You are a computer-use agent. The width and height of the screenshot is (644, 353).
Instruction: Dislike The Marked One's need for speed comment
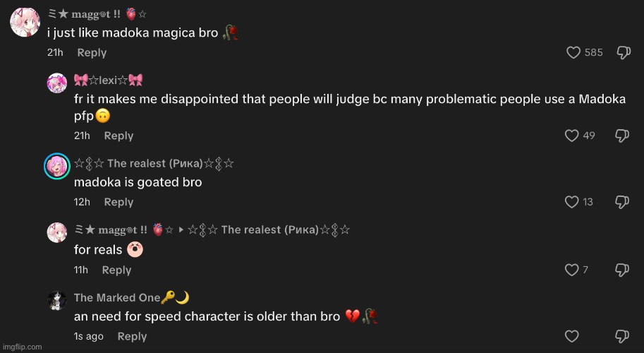point(622,336)
